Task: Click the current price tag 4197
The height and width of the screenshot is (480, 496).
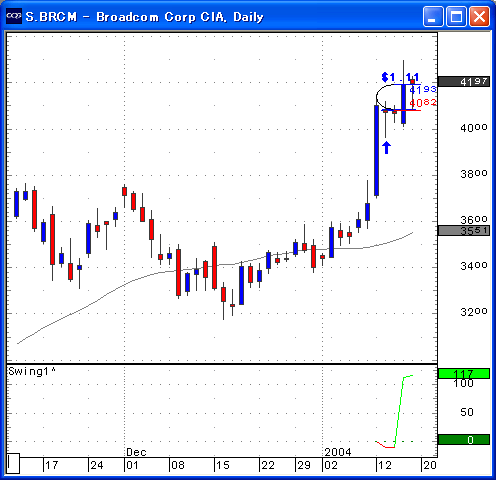Action: (x=464, y=82)
